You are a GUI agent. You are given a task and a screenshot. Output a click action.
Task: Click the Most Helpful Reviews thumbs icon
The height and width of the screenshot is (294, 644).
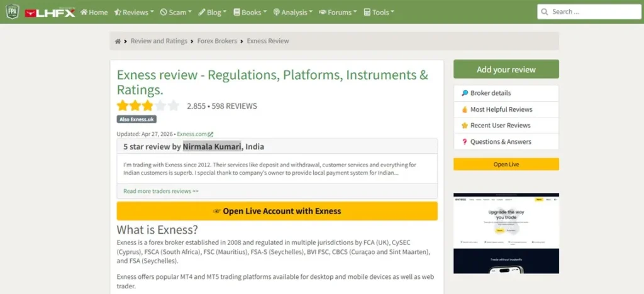[x=465, y=109]
